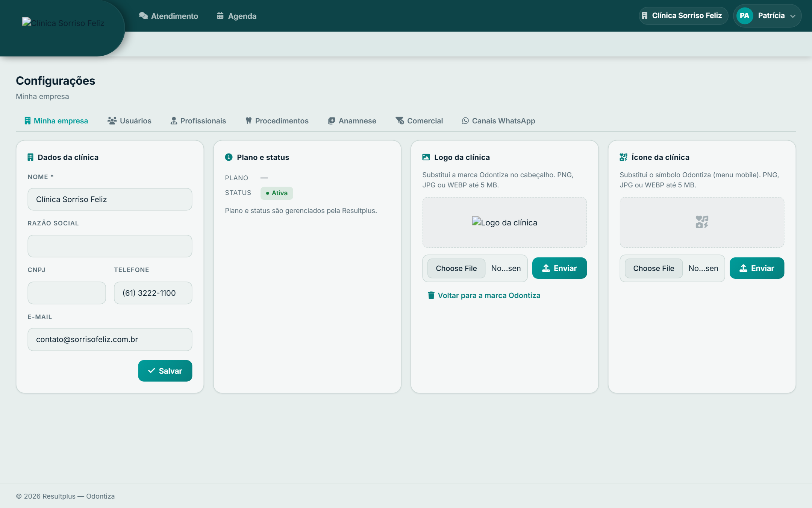Open the Agenda menu item
812x508 pixels.
tap(236, 16)
